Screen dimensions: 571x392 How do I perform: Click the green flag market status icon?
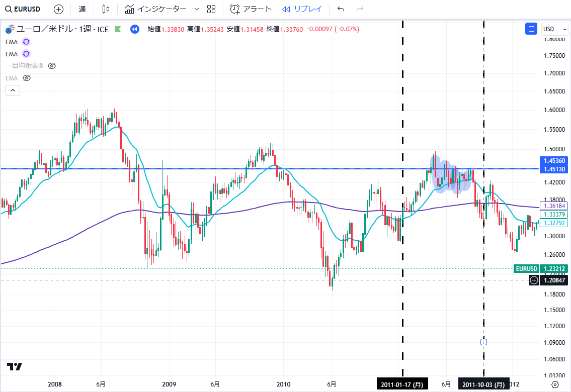click(x=118, y=29)
